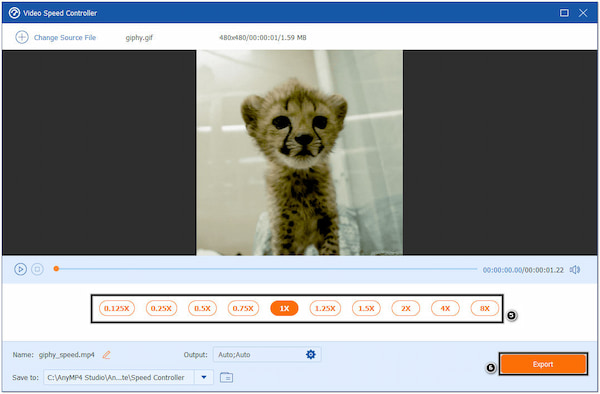Mute audio with the speaker icon
The image size is (600, 394).
click(575, 270)
